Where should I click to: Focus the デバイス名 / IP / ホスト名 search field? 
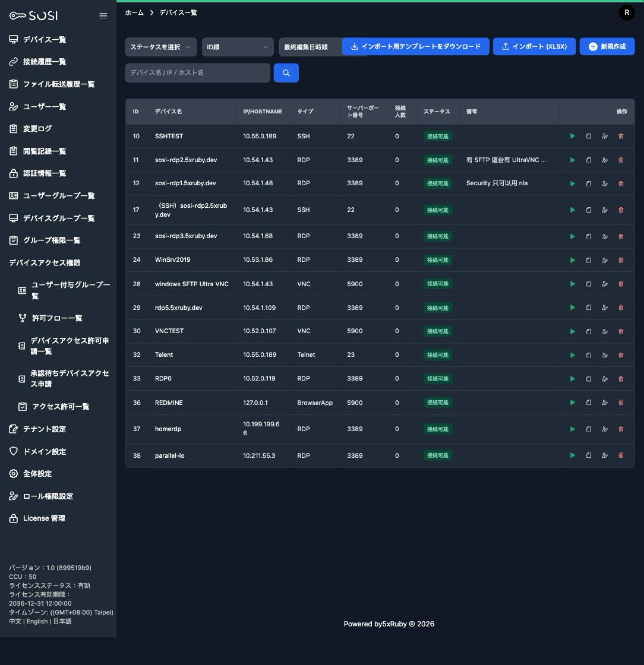click(198, 73)
